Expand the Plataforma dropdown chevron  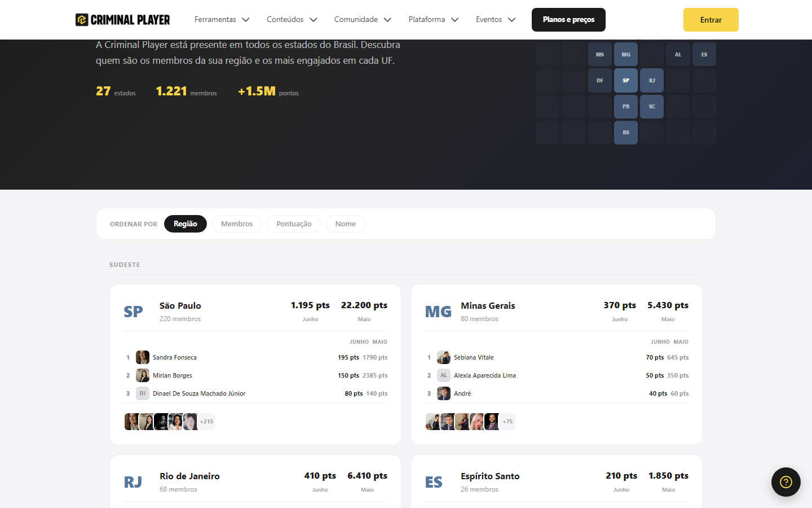click(x=455, y=20)
